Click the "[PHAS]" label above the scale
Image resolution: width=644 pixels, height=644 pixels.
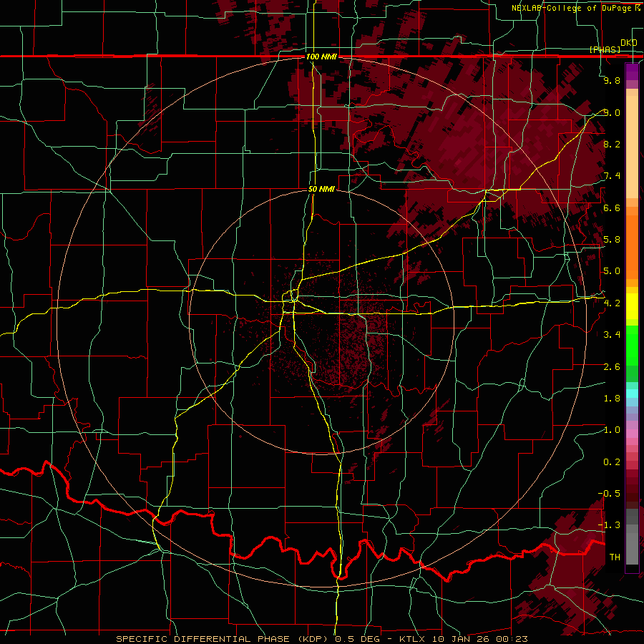coord(605,49)
